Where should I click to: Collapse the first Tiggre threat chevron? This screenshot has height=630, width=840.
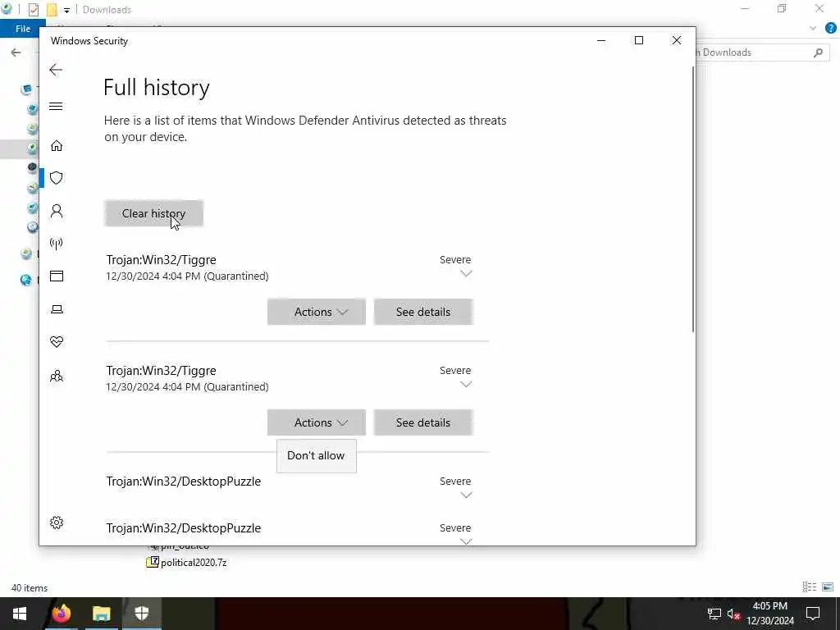click(x=466, y=273)
